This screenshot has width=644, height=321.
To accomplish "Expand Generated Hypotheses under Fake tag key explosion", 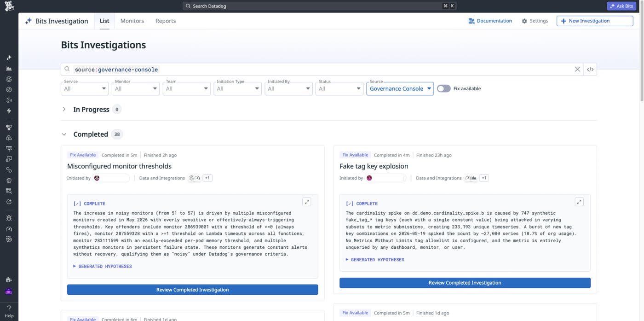I will 375,260.
